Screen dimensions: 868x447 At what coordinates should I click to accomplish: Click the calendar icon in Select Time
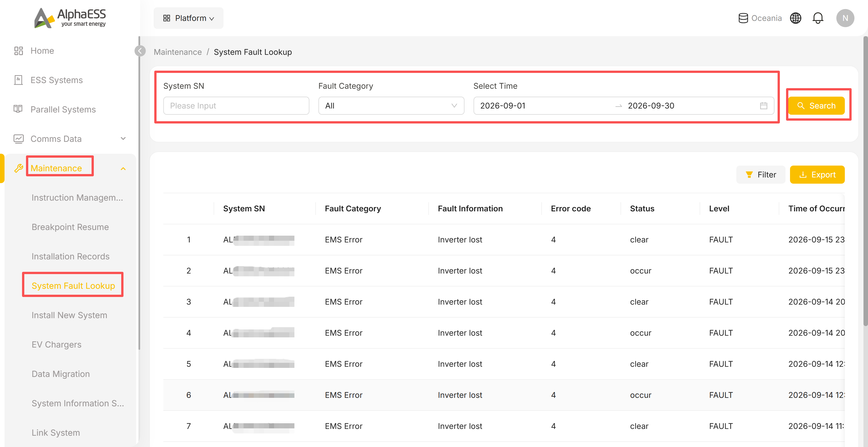(763, 106)
